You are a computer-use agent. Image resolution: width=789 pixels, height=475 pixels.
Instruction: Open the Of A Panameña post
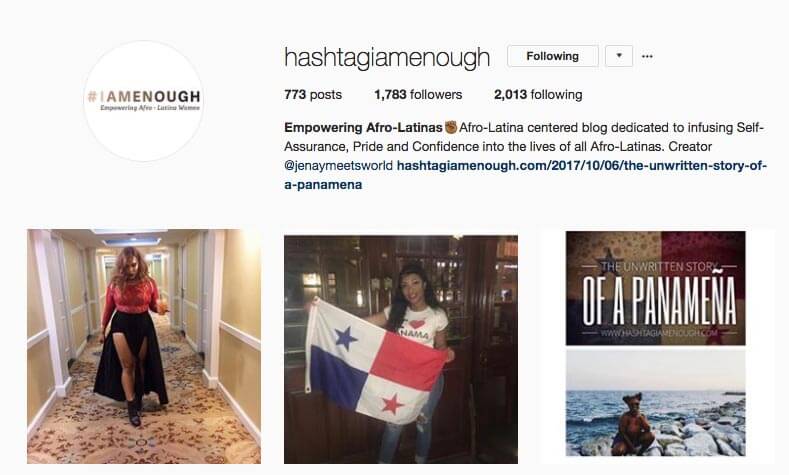pyautogui.click(x=656, y=344)
